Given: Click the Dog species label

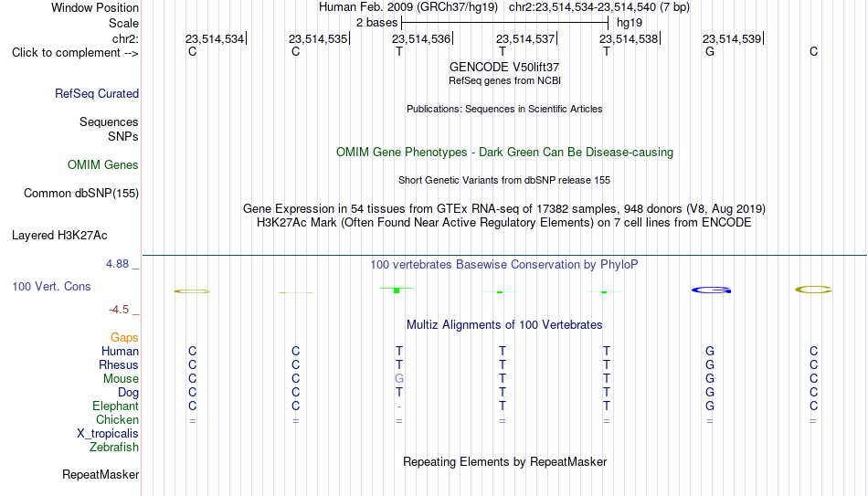Looking at the screenshot, I should click(128, 393).
